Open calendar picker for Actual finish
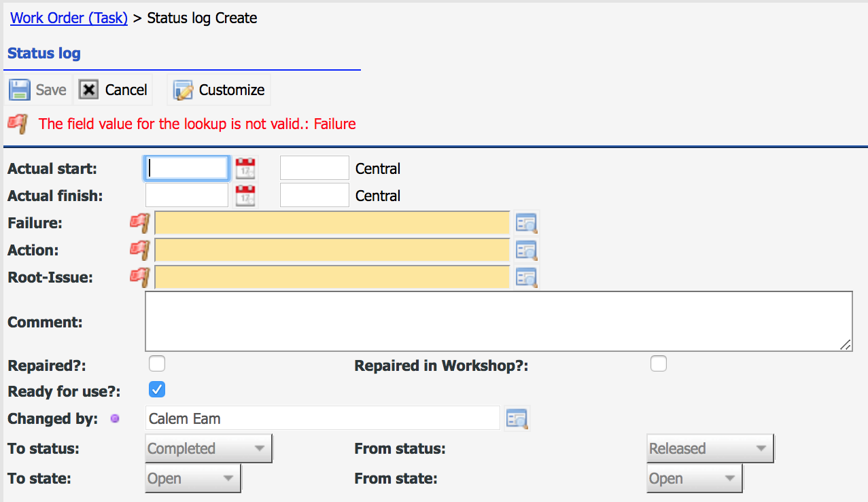Viewport: 868px width, 502px height. (245, 196)
